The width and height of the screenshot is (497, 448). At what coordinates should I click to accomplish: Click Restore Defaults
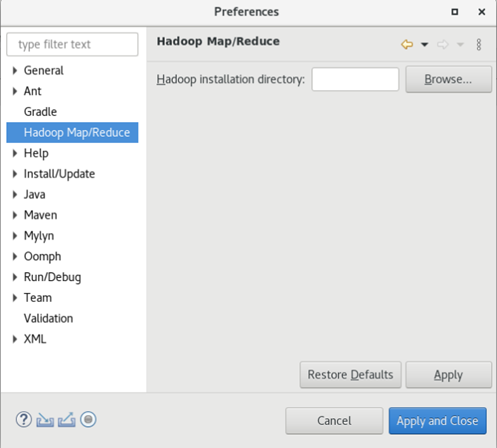[350, 375]
